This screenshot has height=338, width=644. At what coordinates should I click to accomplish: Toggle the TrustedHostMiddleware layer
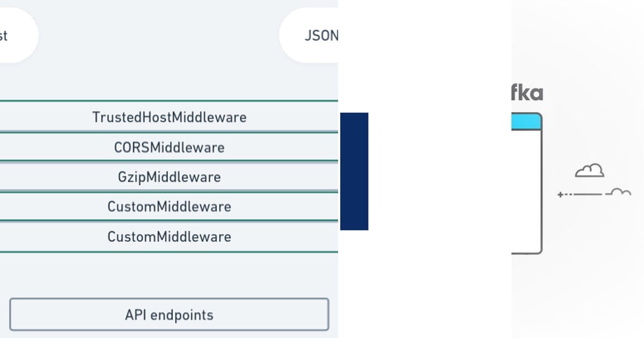tap(169, 117)
